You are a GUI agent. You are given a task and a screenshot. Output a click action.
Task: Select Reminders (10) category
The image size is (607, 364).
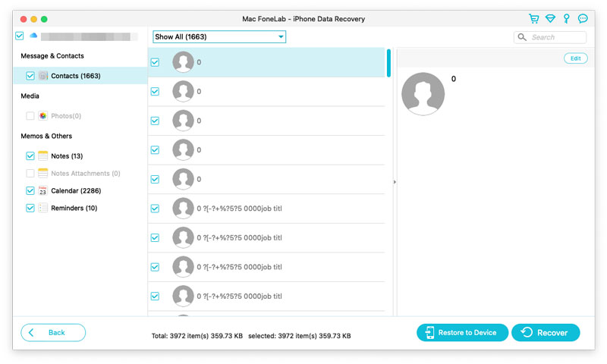pos(74,208)
